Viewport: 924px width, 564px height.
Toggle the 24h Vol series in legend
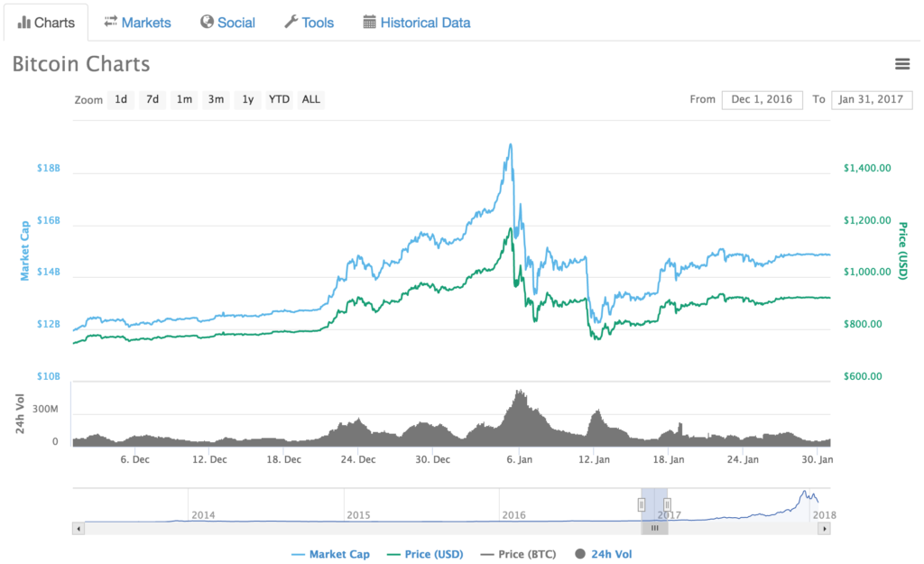(x=604, y=554)
